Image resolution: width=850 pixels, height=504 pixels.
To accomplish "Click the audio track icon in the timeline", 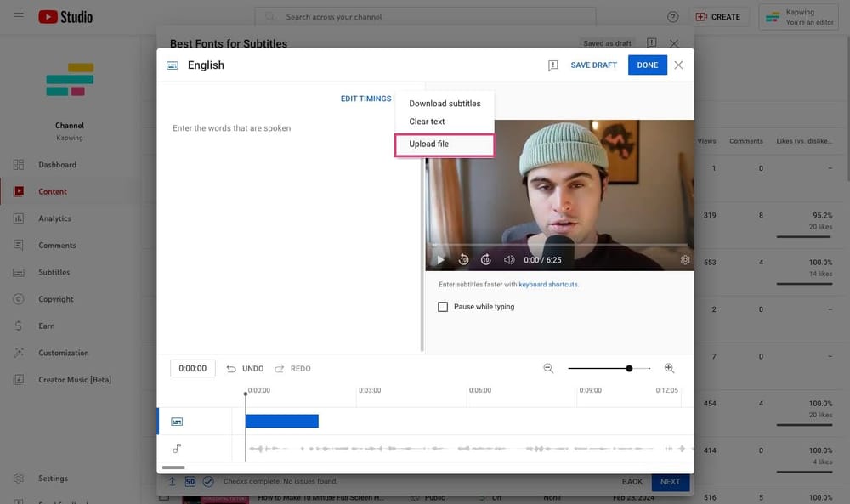I will [177, 448].
